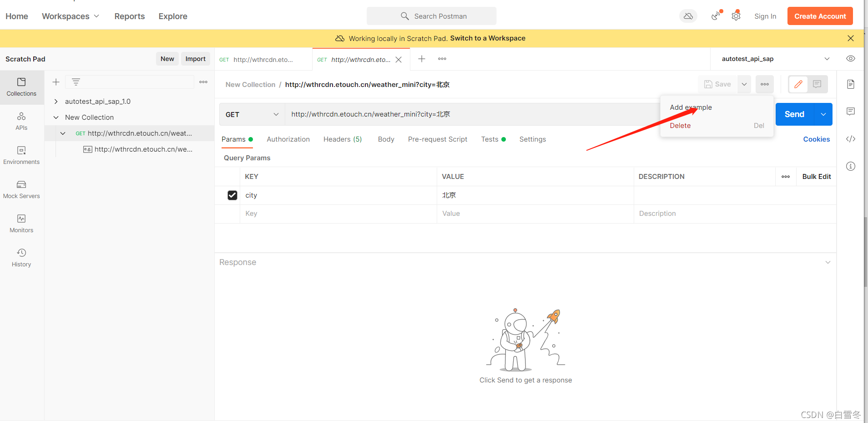
Task: Click the empty Key parameter field
Action: (338, 214)
